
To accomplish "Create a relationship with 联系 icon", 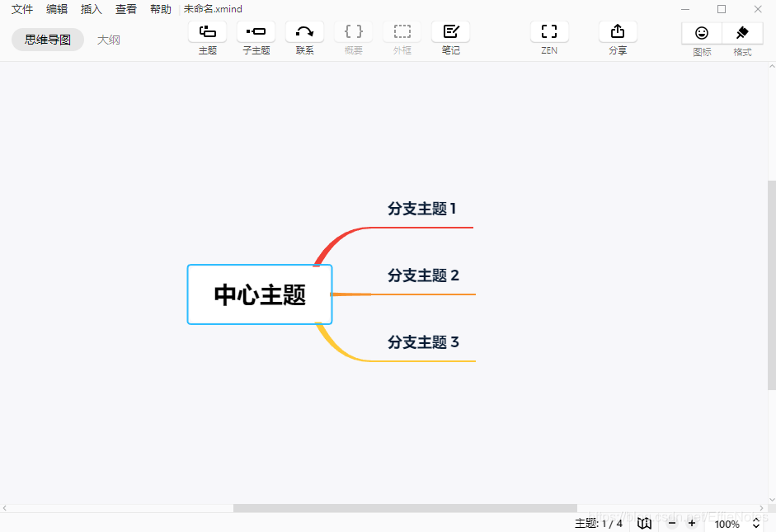I will (304, 32).
